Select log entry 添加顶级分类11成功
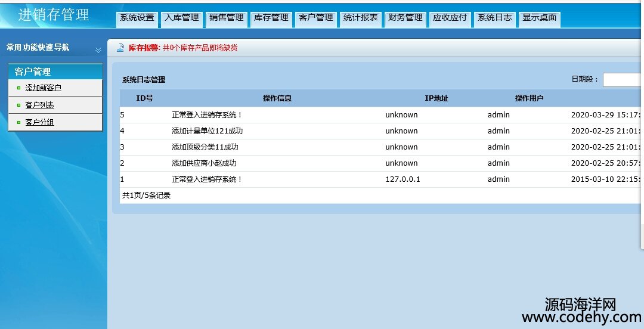Image resolution: width=644 pixels, height=329 pixels. pyautogui.click(x=205, y=147)
